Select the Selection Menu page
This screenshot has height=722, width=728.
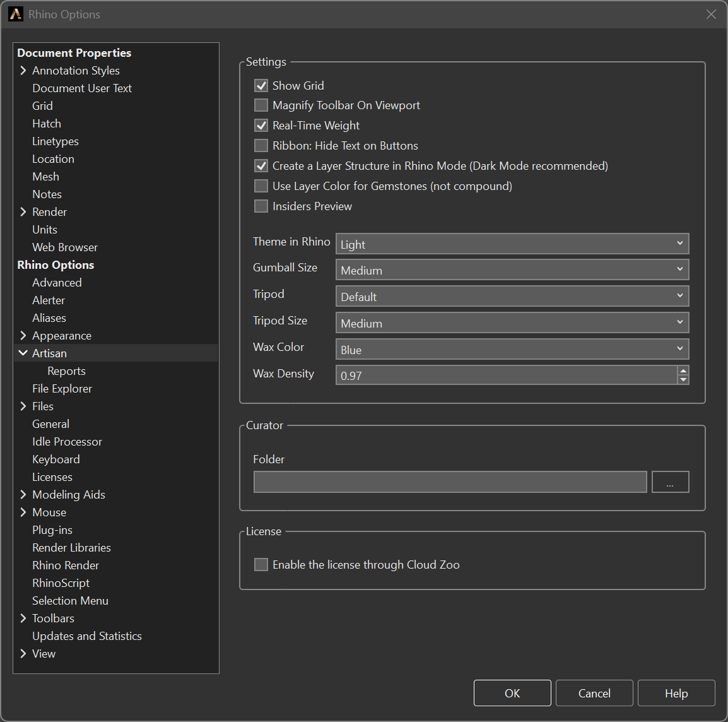(70, 600)
